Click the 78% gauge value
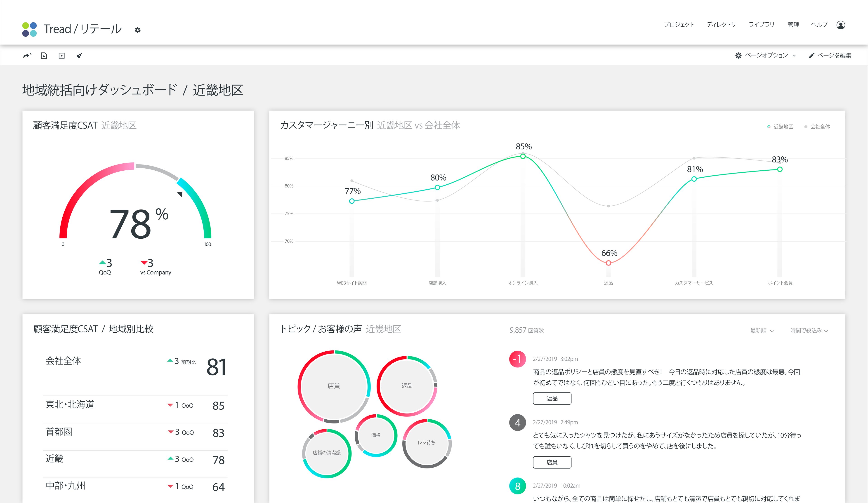868x503 pixels. pos(139,223)
